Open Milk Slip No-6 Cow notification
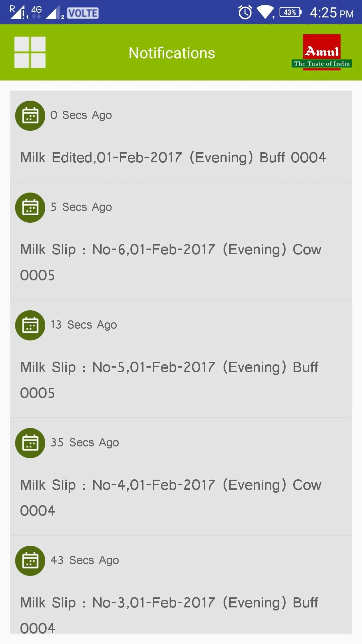This screenshot has width=362, height=644. click(x=181, y=241)
